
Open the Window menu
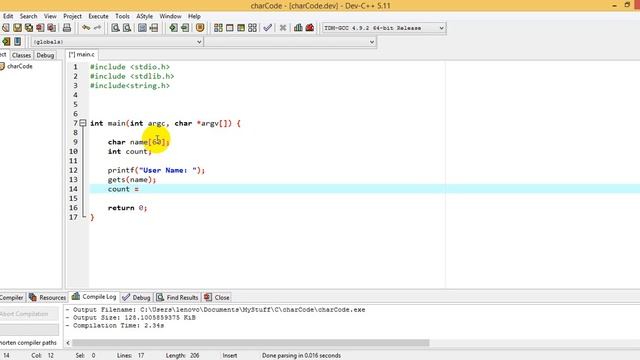(x=170, y=16)
